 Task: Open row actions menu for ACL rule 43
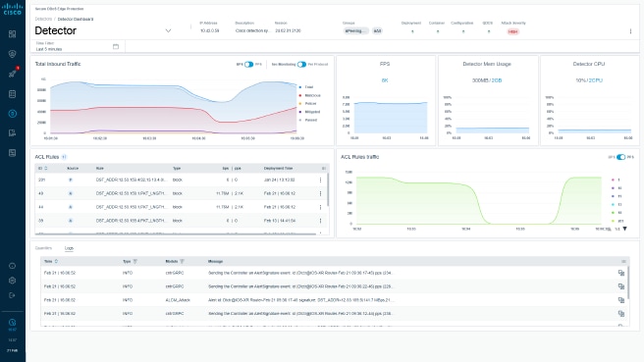pos(320,193)
